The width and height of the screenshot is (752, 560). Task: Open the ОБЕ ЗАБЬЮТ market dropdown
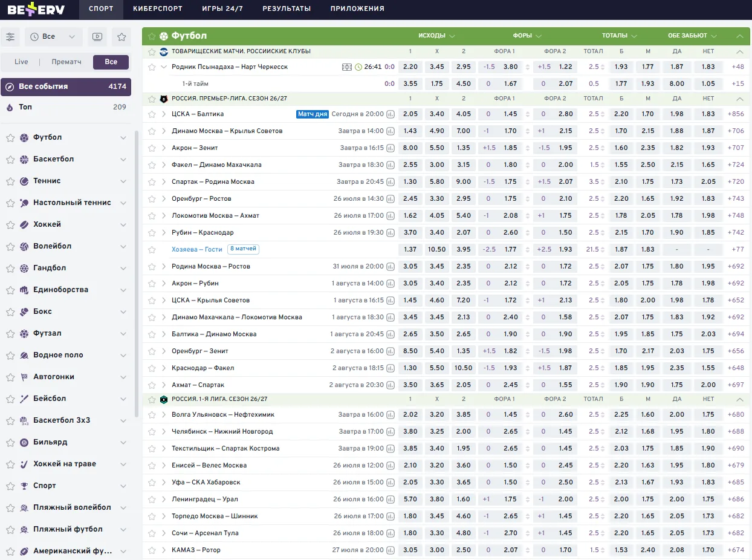coord(692,36)
